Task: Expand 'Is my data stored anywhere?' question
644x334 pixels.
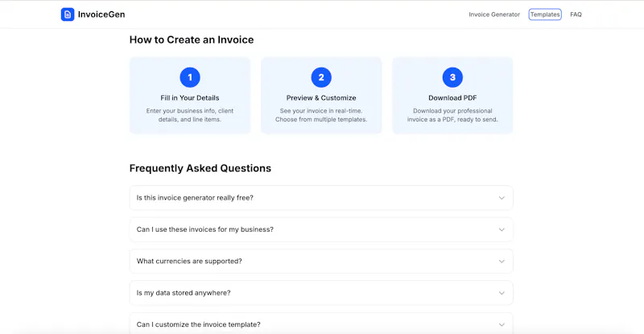Action: coord(321,292)
